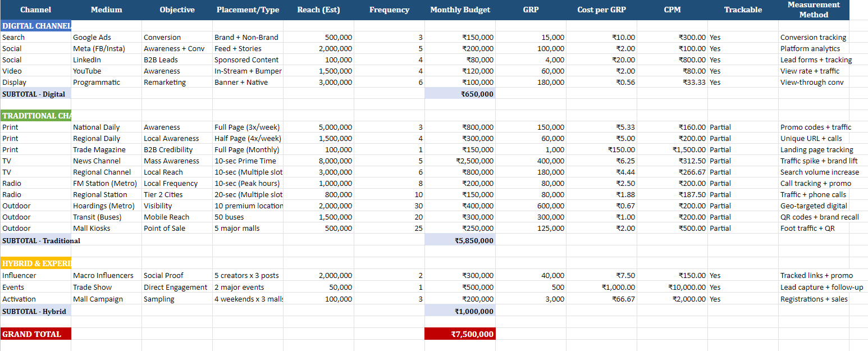Click the Cost per GRP header

tap(601, 10)
